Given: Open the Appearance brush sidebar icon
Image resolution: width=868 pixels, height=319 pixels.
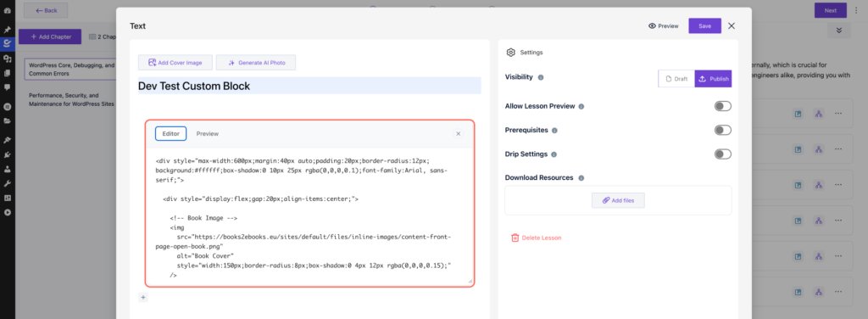Looking at the screenshot, I should (x=7, y=139).
